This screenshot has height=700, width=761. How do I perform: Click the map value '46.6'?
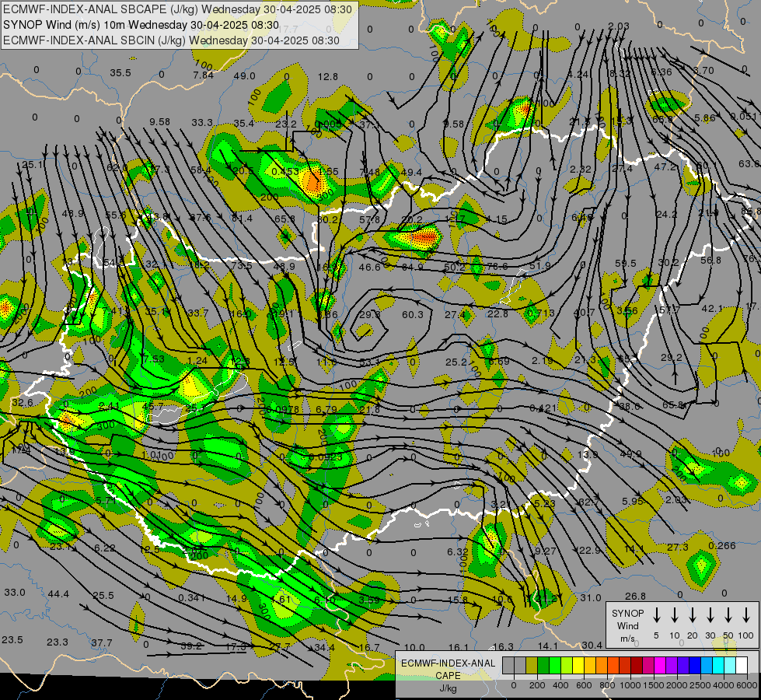pos(369,268)
